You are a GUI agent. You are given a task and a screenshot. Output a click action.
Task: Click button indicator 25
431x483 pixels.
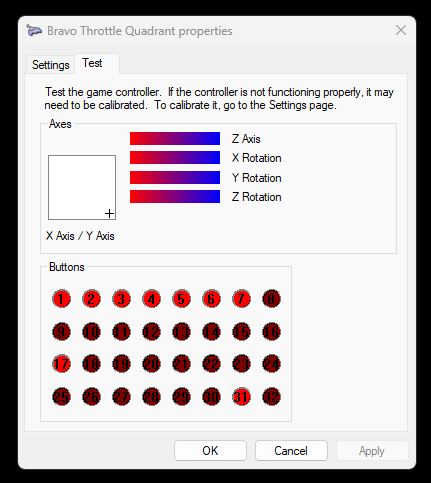pos(61,397)
